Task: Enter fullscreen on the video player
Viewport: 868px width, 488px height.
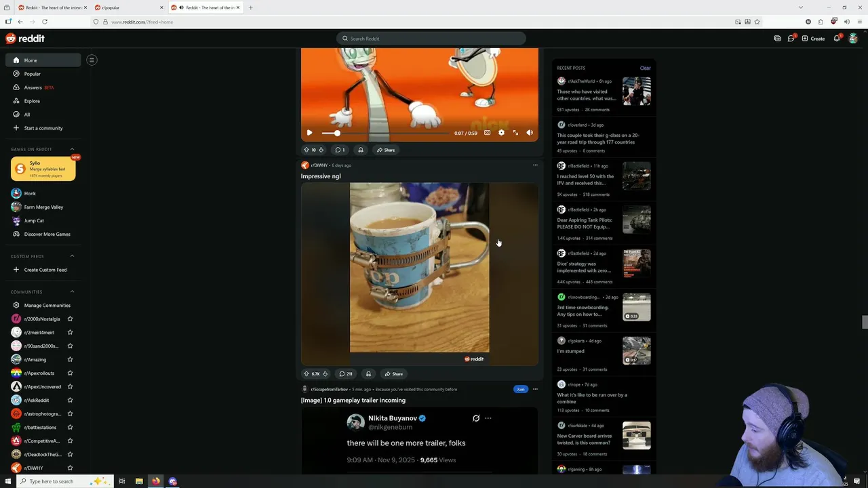Action: click(515, 133)
